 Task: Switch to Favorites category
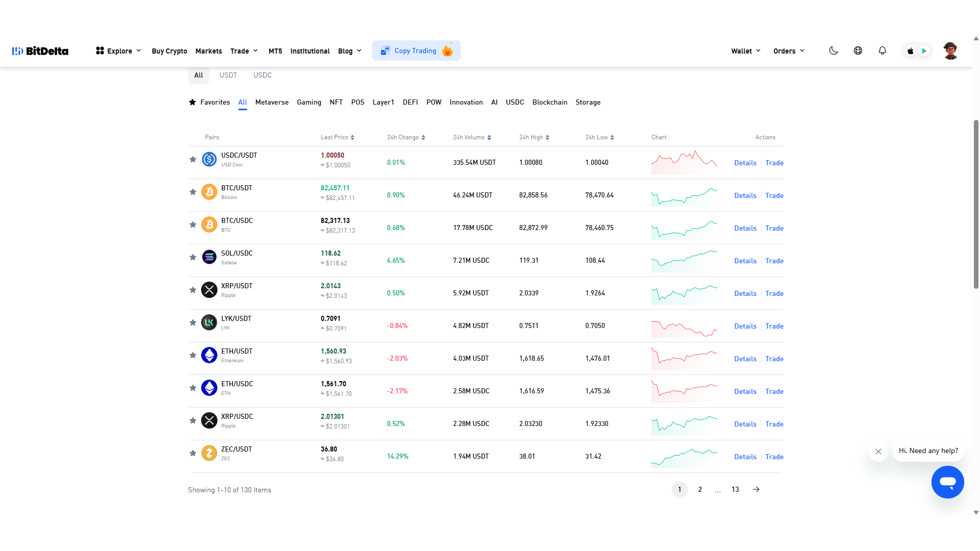209,102
